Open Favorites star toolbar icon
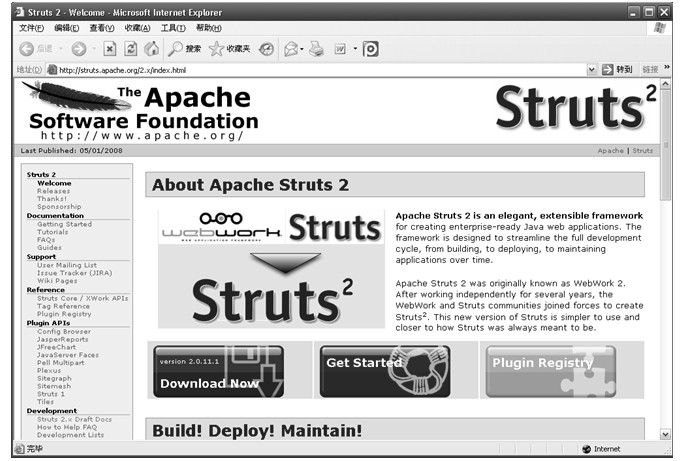681x461 pixels. (216, 49)
